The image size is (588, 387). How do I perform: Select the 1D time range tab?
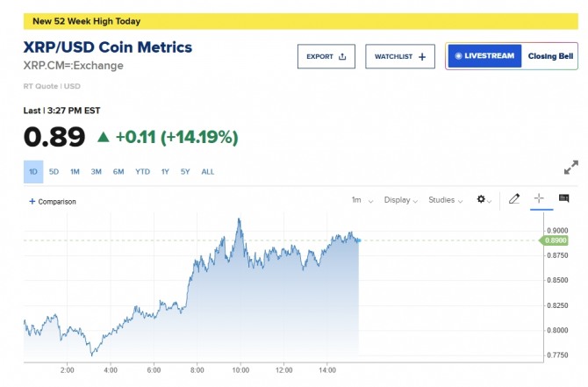pyautogui.click(x=33, y=172)
